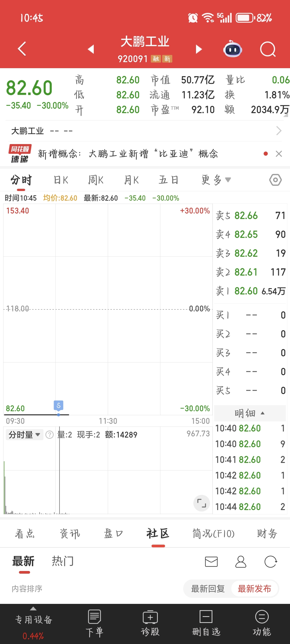Open messages envelope icon

tap(211, 562)
